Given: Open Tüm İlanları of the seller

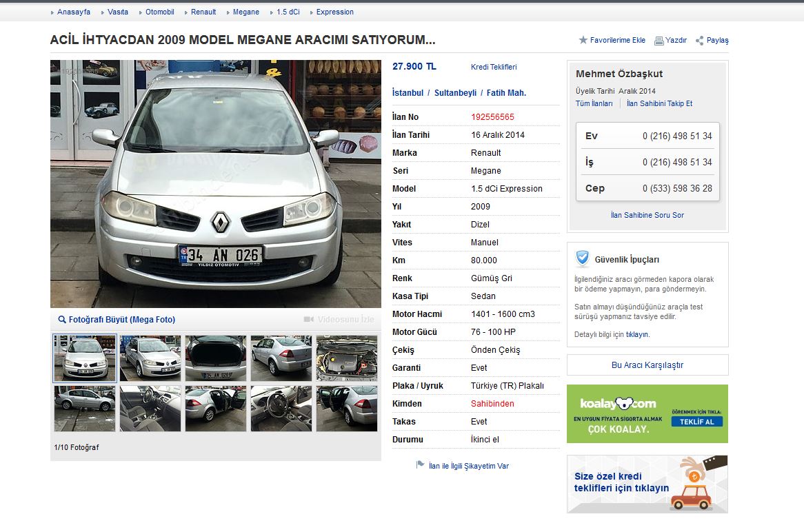Looking at the screenshot, I should pyautogui.click(x=594, y=103).
